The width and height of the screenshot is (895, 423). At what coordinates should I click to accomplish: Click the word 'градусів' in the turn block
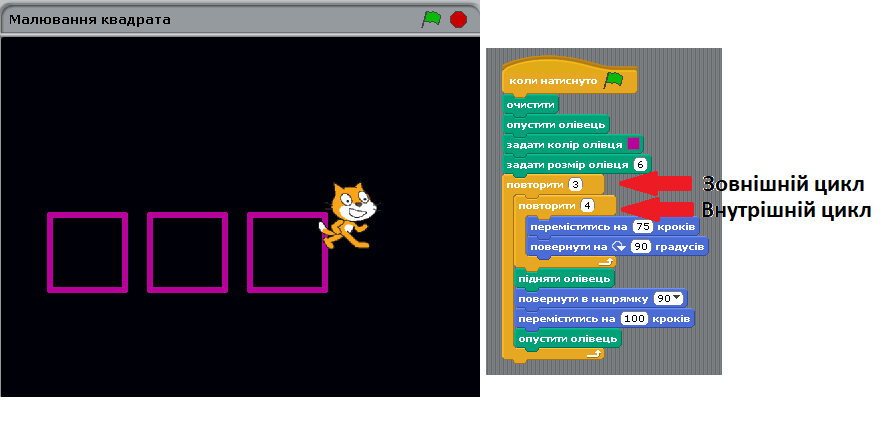click(x=679, y=248)
